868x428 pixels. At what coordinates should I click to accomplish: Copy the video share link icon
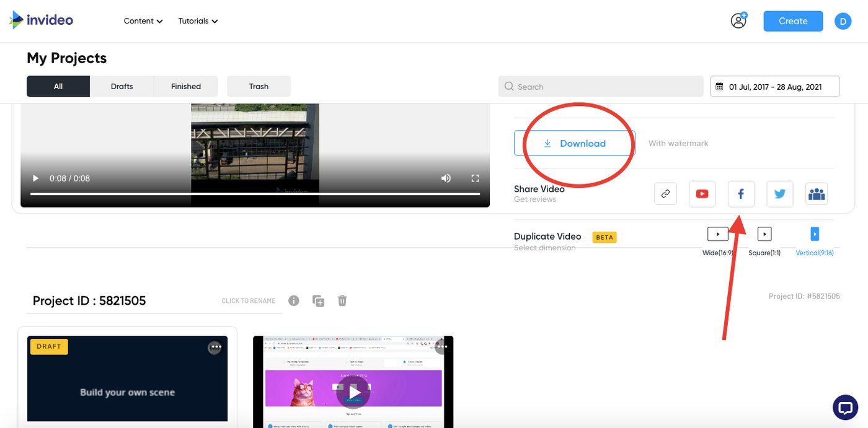665,194
